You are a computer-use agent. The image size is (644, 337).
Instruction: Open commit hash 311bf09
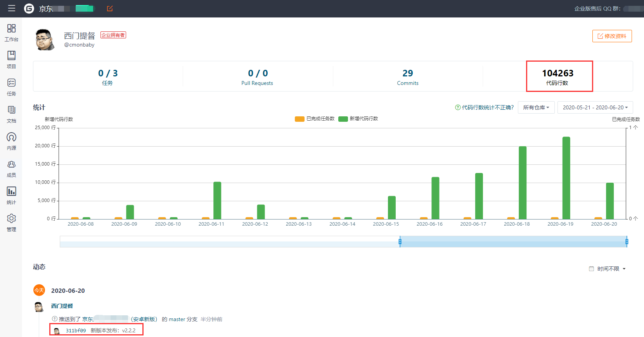tap(76, 330)
